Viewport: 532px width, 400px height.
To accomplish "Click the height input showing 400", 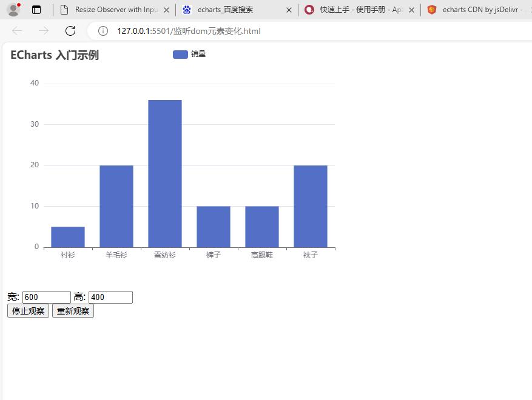I will click(x=110, y=297).
